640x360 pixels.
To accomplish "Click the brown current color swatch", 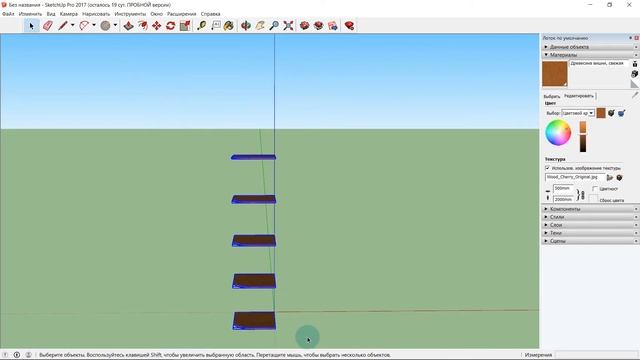I will [601, 113].
